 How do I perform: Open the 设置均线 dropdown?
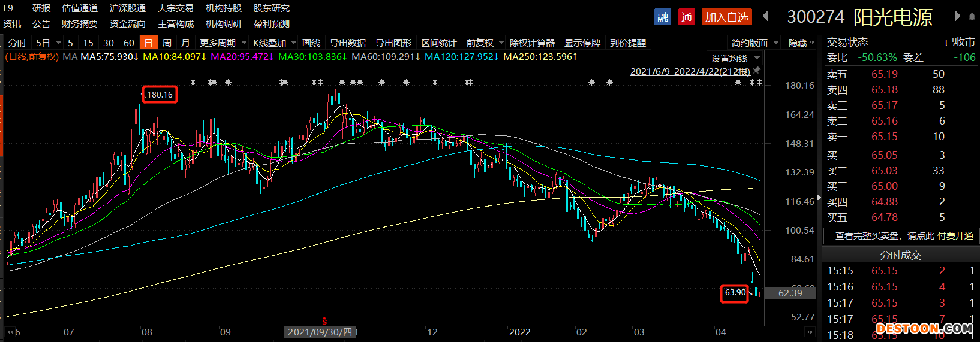[x=735, y=58]
